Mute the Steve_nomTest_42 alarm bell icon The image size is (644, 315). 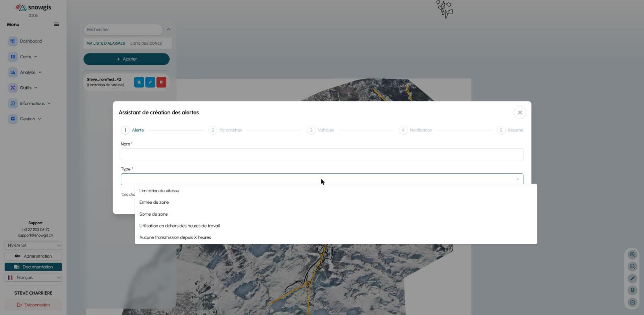(x=139, y=82)
